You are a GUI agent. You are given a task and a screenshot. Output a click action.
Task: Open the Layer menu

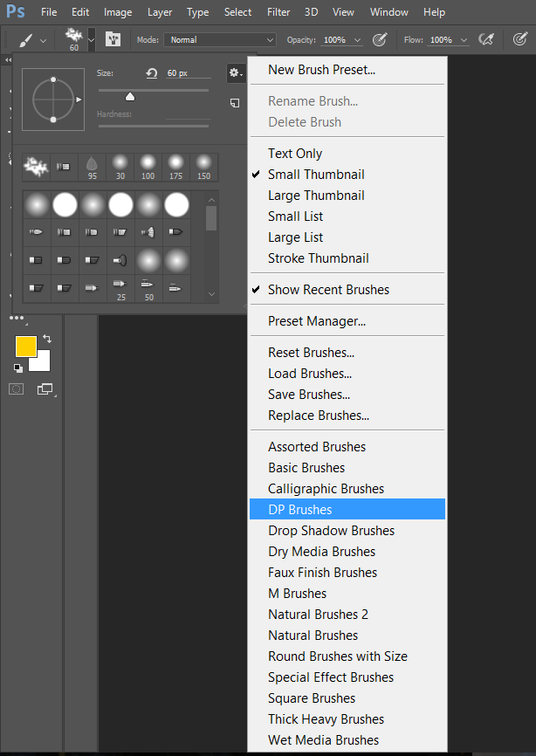[160, 12]
